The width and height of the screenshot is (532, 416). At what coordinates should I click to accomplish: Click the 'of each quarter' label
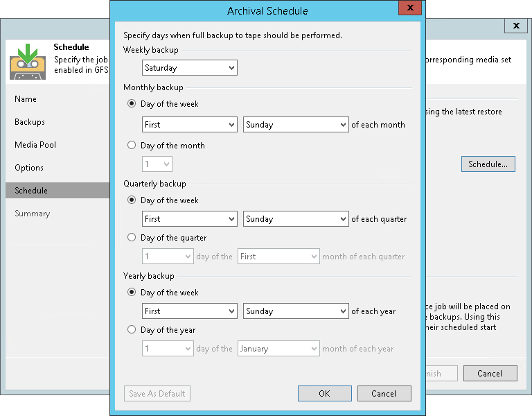click(x=379, y=219)
